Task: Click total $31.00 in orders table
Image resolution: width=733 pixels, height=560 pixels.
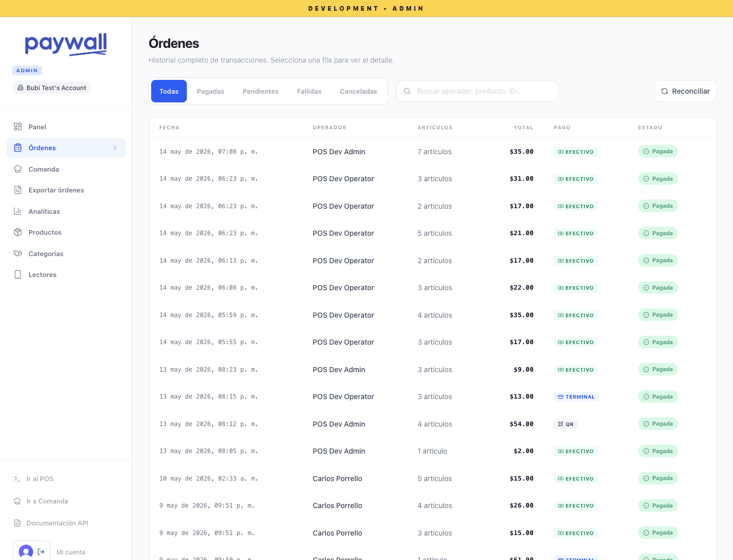Action: tap(522, 179)
